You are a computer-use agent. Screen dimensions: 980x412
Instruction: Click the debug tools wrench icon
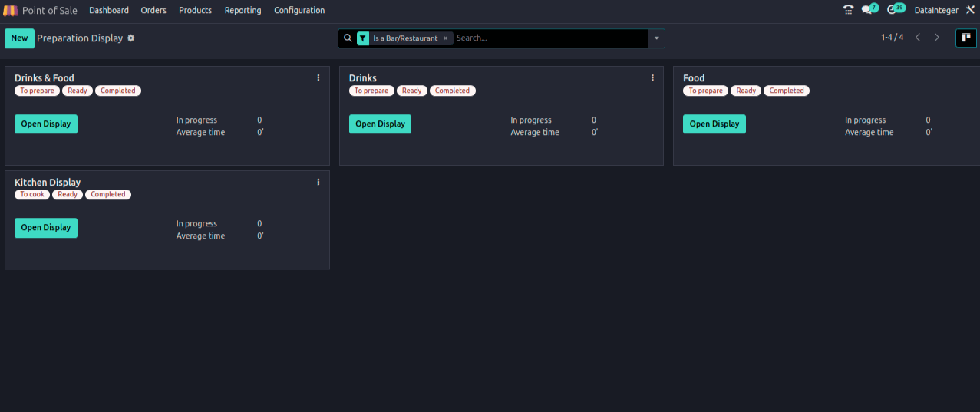click(x=970, y=10)
